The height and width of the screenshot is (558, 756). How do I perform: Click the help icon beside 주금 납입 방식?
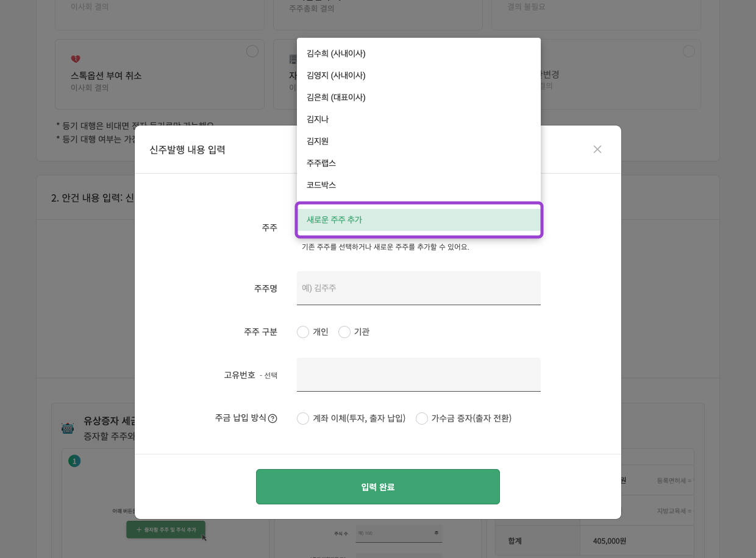tap(273, 418)
